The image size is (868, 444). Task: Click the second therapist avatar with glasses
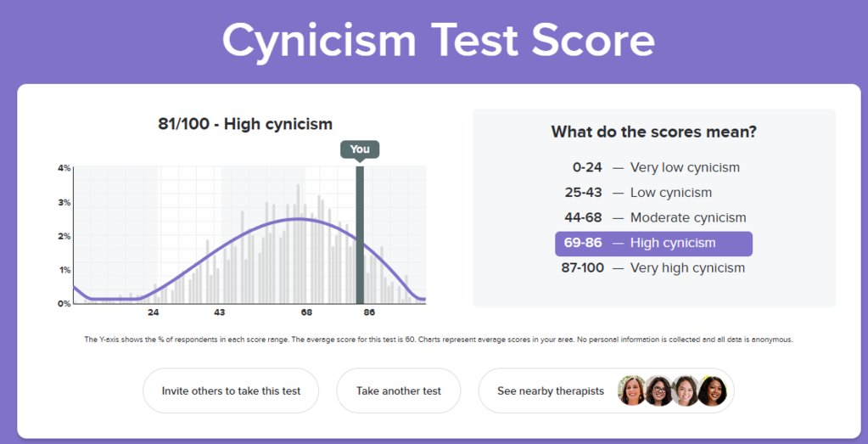point(658,391)
